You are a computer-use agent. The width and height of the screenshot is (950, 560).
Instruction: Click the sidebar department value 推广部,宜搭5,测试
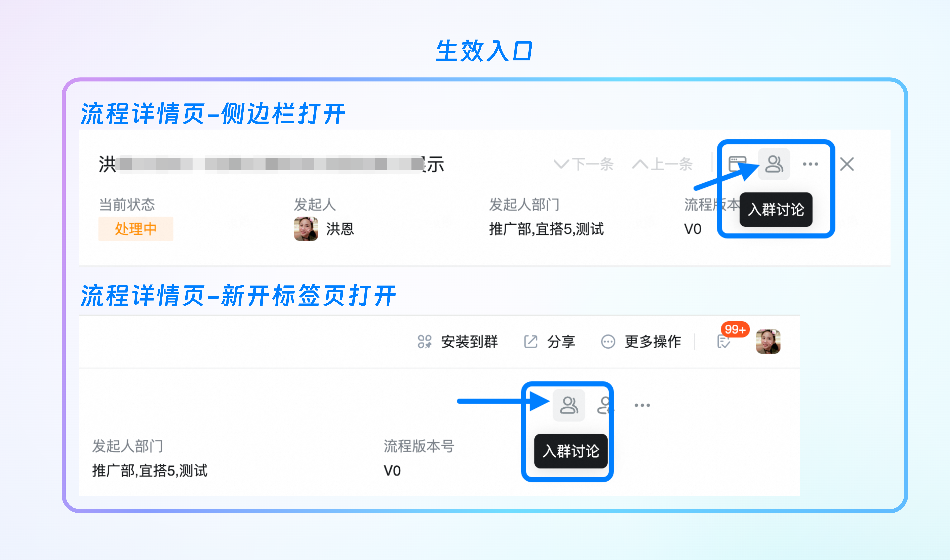coord(546,229)
